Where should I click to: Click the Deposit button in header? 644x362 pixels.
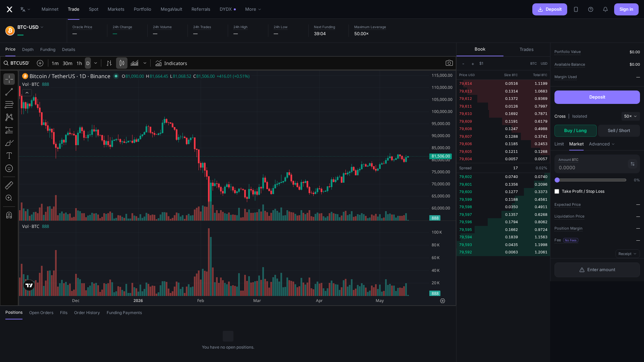[550, 9]
